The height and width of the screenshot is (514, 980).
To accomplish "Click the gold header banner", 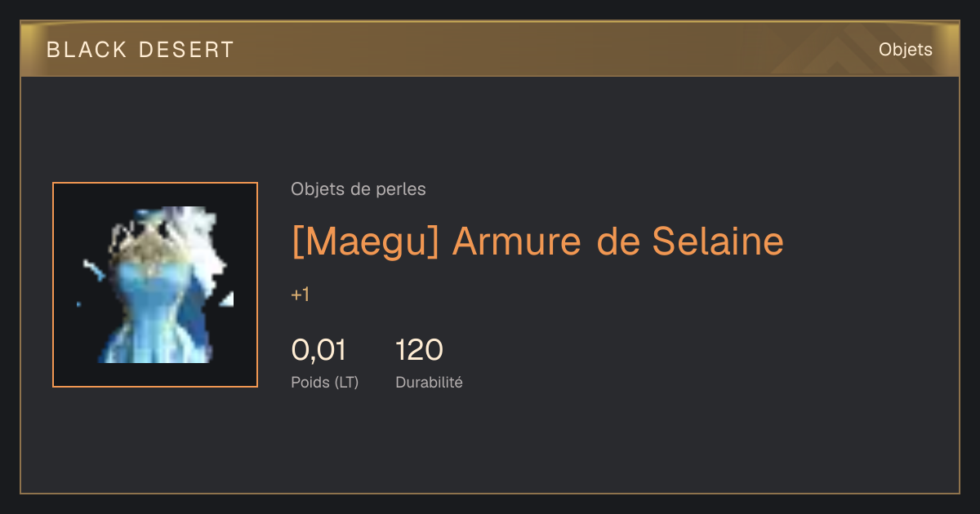I will [x=490, y=49].
